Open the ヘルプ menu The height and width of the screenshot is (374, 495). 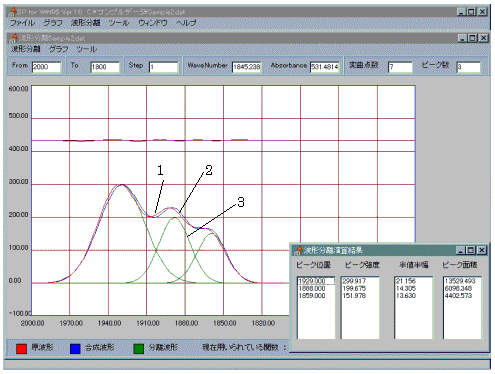click(186, 23)
